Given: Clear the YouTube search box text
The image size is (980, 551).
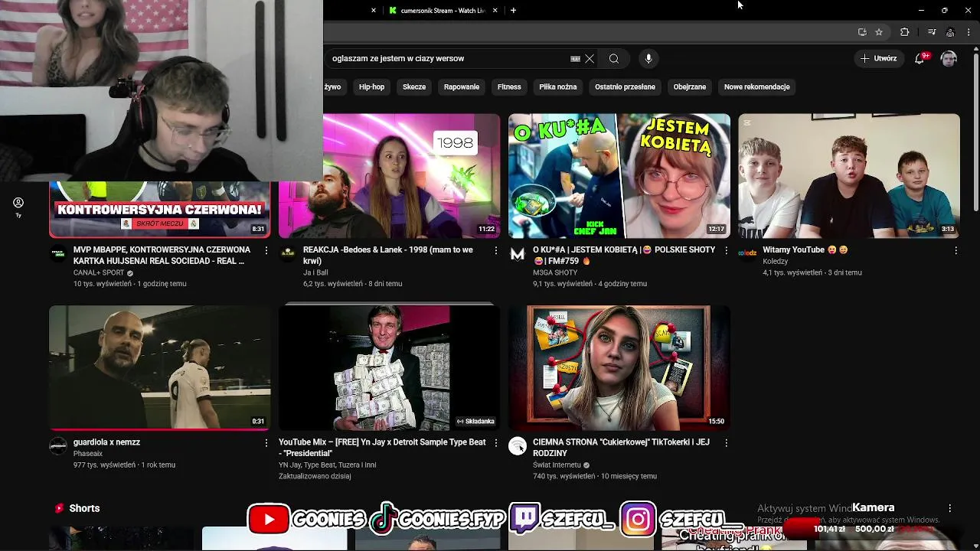Looking at the screenshot, I should click(590, 59).
